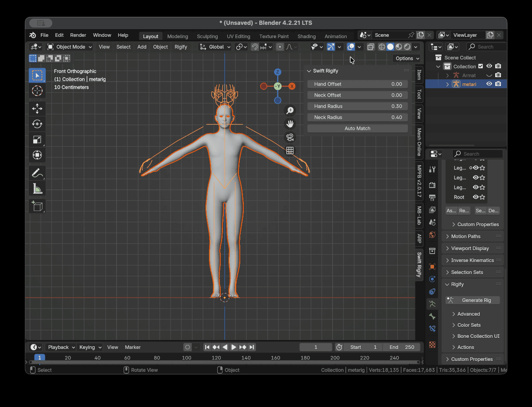This screenshot has height=407, width=532.
Task: Expand the Motion Paths panel
Action: click(x=473, y=236)
